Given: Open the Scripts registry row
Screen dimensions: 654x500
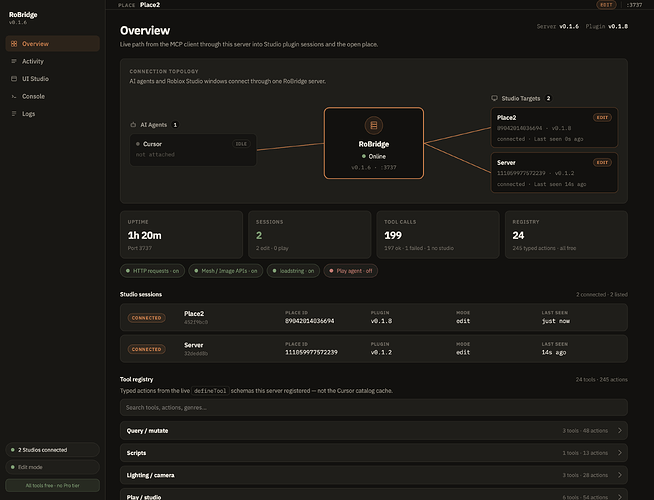Looking at the screenshot, I should pyautogui.click(x=374, y=453).
